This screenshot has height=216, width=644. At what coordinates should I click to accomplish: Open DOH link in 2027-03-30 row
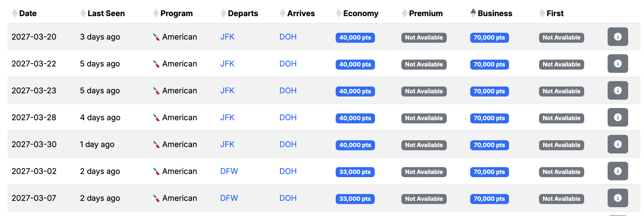click(288, 145)
